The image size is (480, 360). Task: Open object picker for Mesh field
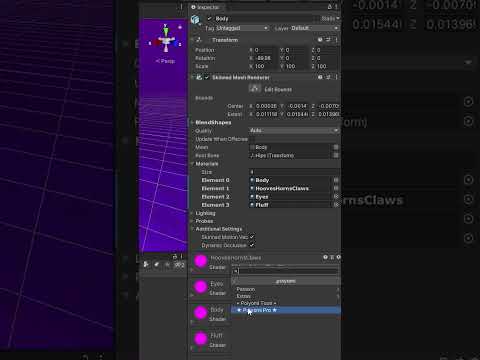(336, 147)
